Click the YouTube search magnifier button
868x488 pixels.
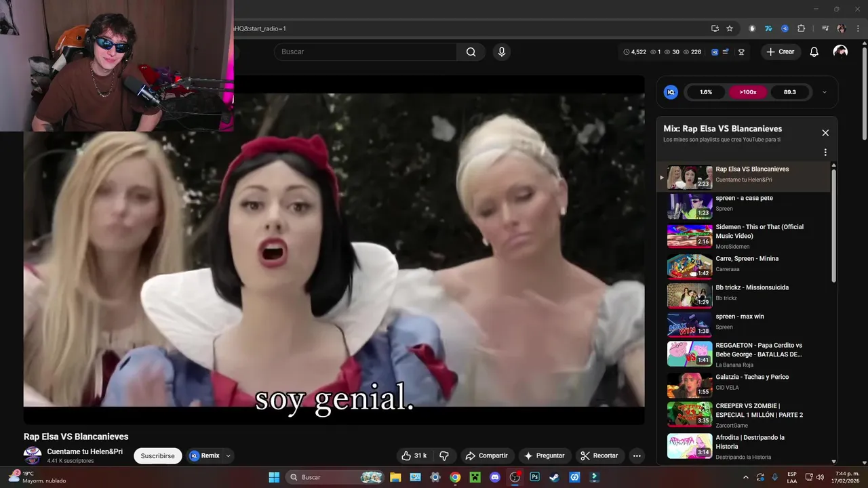471,52
